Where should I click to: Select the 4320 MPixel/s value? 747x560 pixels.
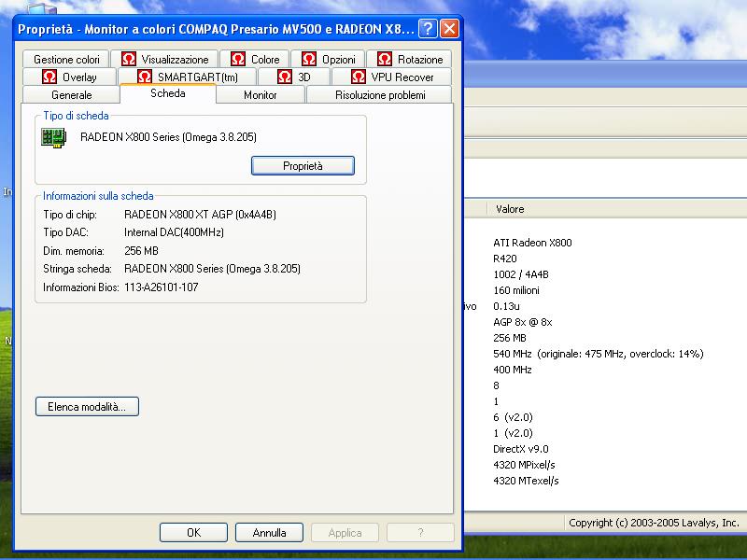[x=524, y=465]
